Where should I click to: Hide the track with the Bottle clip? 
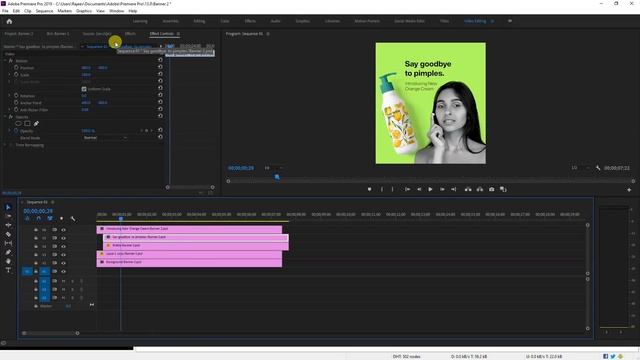64,247
